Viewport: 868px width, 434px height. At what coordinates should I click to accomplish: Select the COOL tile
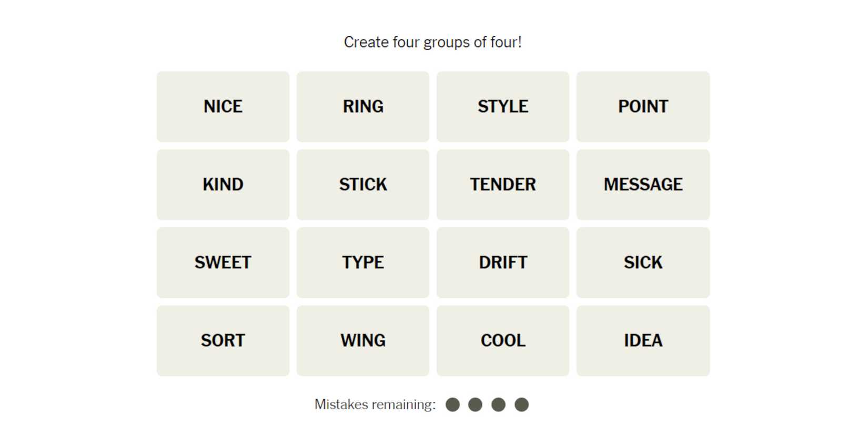tap(503, 340)
